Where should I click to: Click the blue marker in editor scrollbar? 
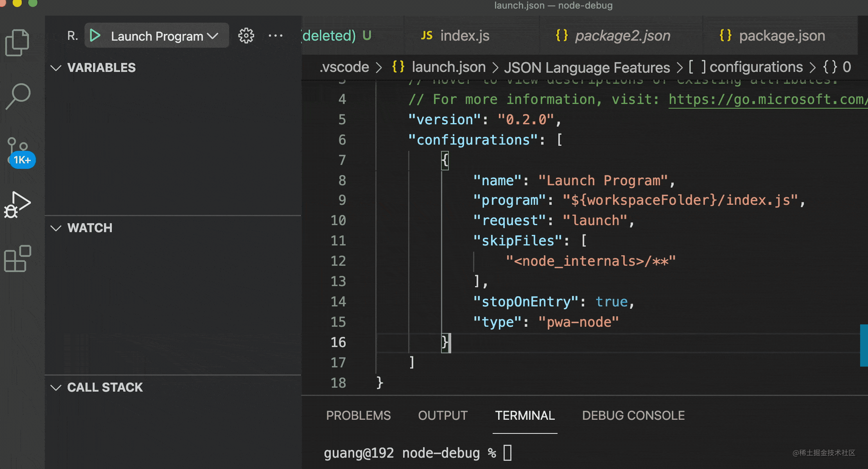coord(864,345)
